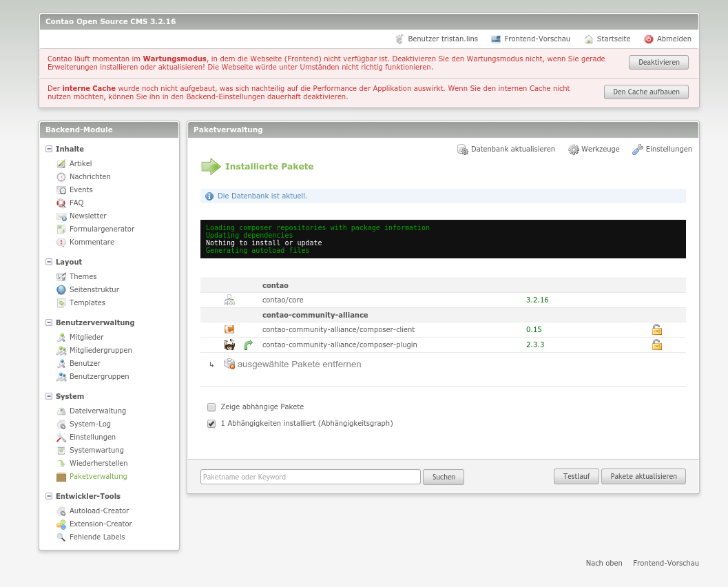Collapse the Entwickler-Tools section

pyautogui.click(x=49, y=497)
